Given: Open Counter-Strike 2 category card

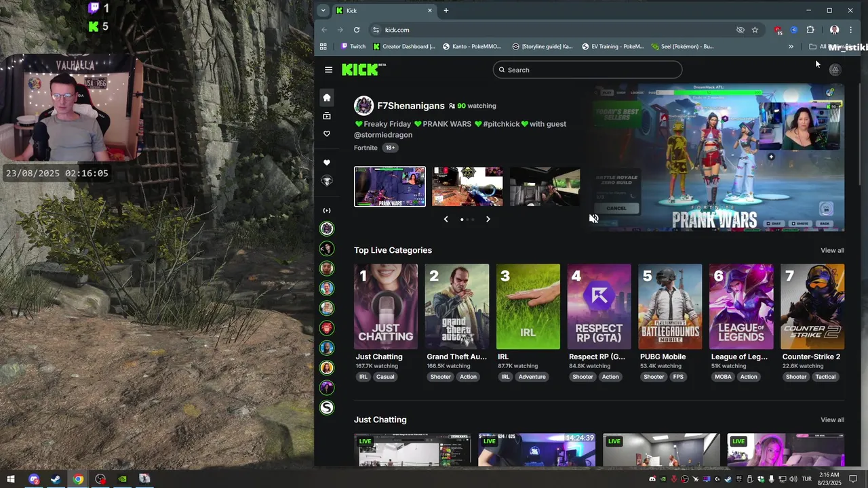Looking at the screenshot, I should tap(812, 306).
